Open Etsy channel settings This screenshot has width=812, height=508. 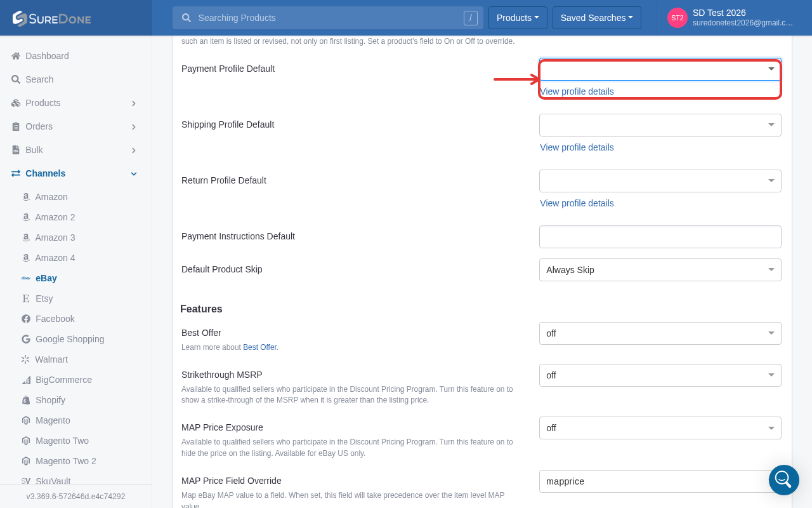point(44,298)
